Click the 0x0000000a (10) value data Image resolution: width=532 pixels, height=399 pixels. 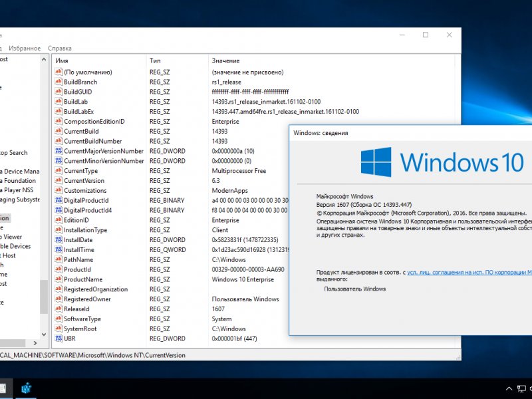[233, 151]
